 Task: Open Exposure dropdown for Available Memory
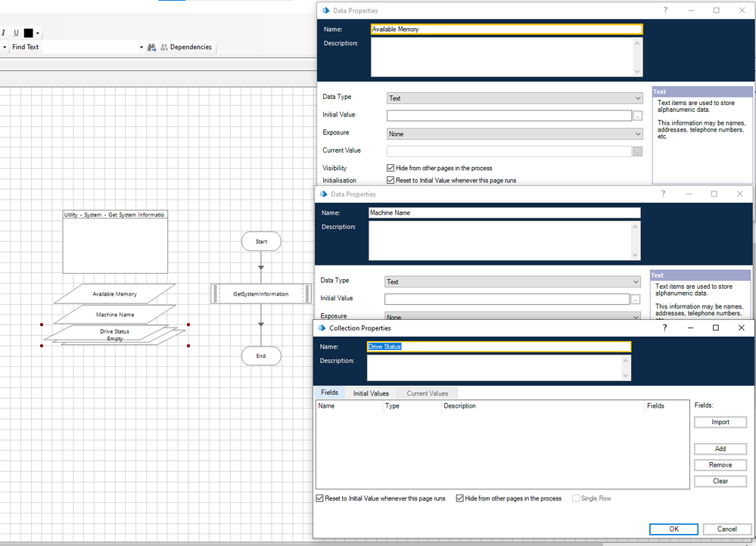(514, 134)
